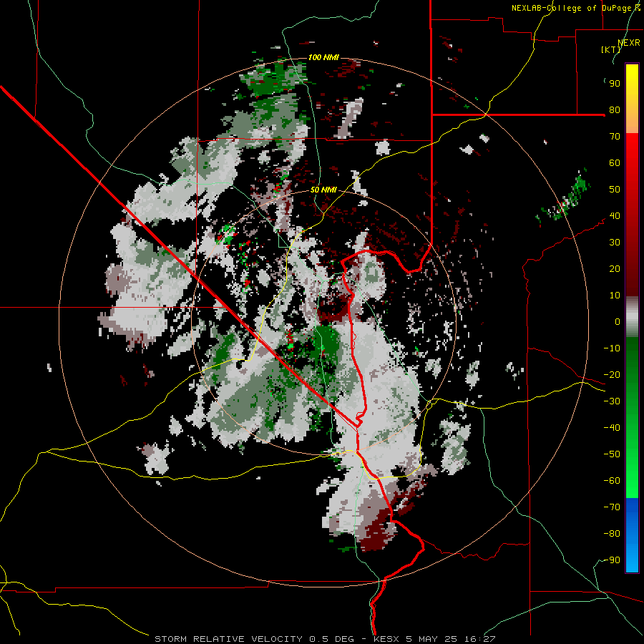Click the -20 value on the velocity scale
Image resolution: width=644 pixels, height=644 pixels.
[x=612, y=375]
